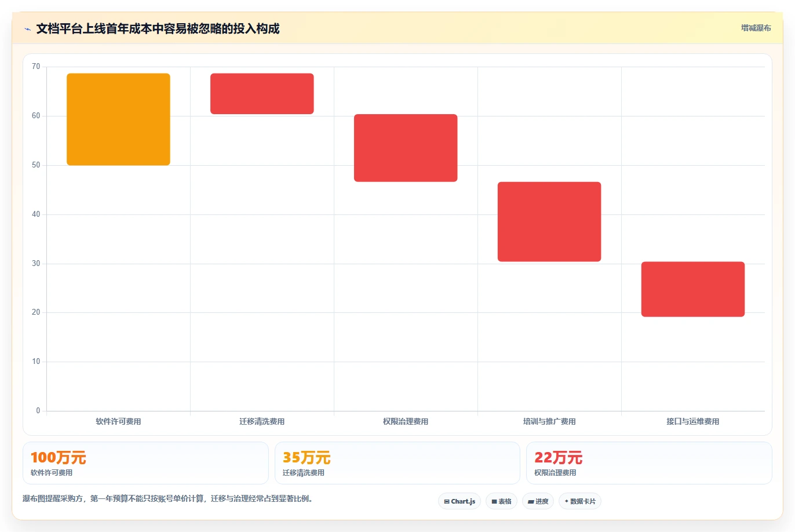Click the 接口与运维费用 x-axis label

click(693, 421)
